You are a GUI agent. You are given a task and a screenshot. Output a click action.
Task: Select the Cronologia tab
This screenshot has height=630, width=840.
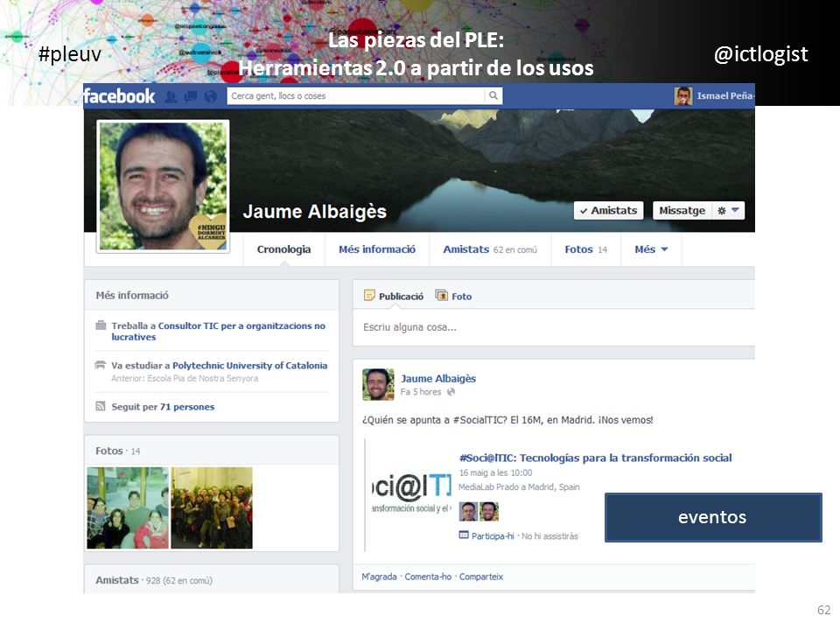[x=283, y=249]
